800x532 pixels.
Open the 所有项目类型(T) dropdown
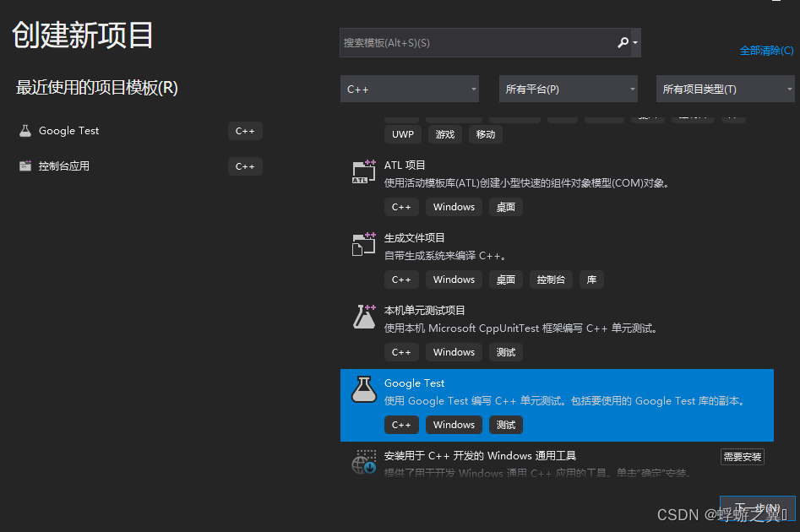tap(727, 88)
